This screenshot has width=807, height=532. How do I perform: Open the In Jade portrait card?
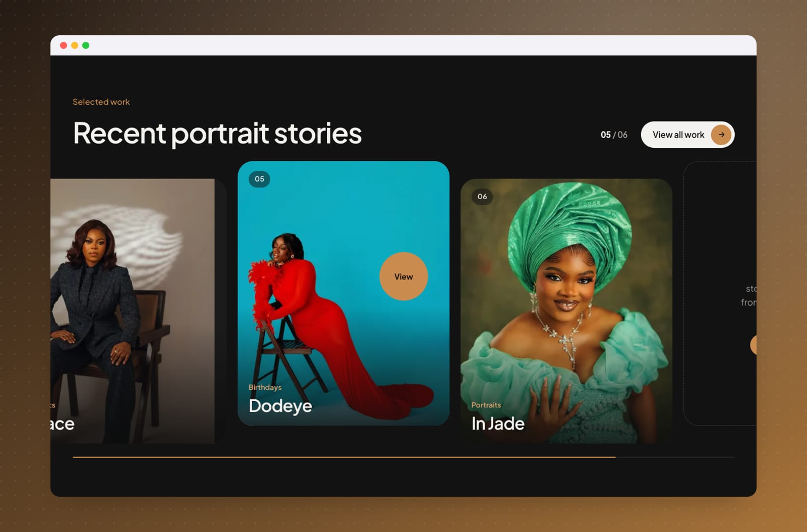click(x=566, y=311)
